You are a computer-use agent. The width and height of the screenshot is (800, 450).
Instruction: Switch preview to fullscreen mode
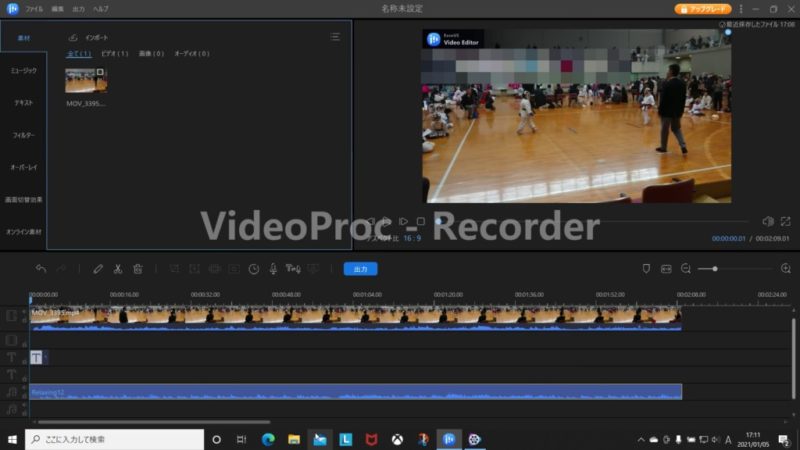pos(785,221)
